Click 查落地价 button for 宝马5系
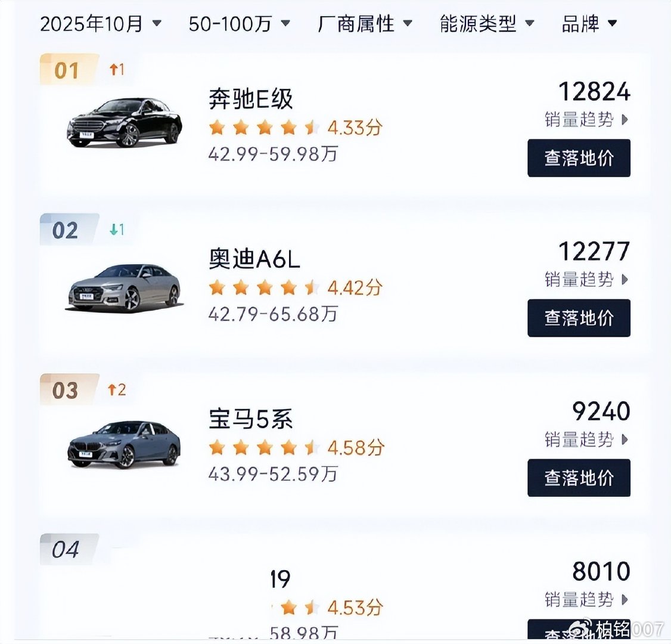The height and width of the screenshot is (644, 671). click(x=579, y=478)
